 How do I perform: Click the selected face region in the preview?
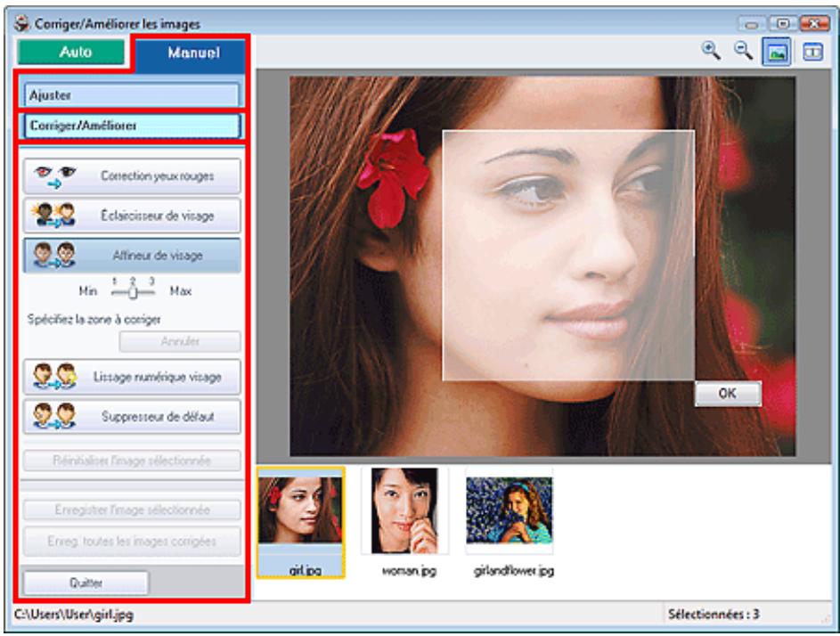(568, 255)
